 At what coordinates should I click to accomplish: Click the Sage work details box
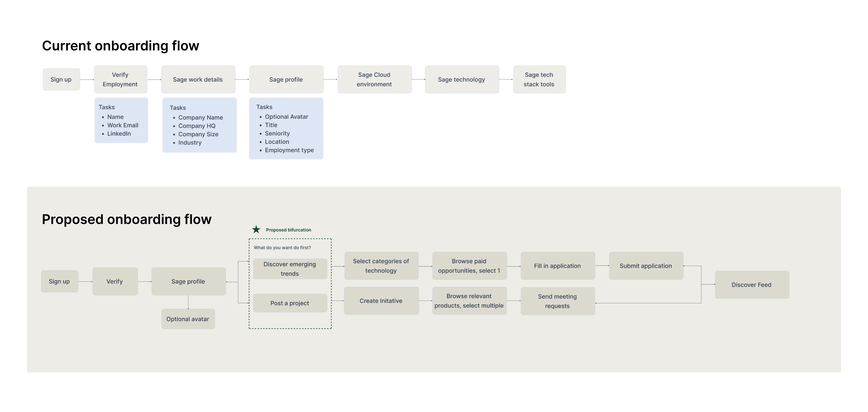tap(198, 79)
